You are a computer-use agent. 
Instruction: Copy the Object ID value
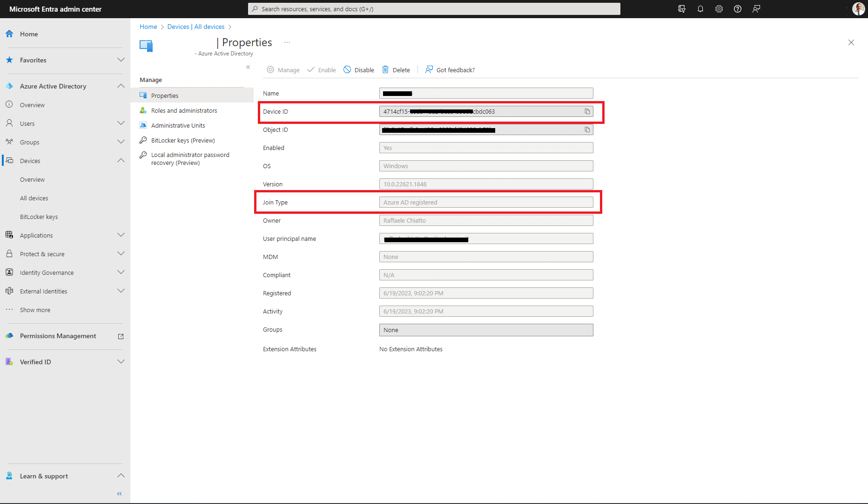pos(587,129)
